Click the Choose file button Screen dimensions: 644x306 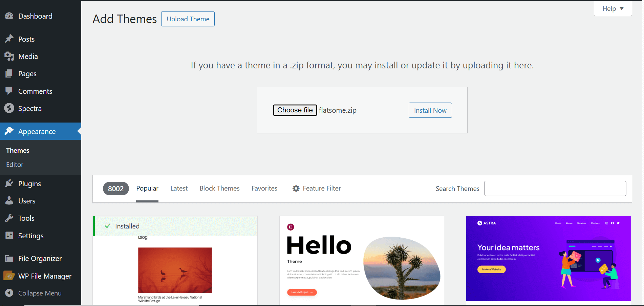click(295, 110)
